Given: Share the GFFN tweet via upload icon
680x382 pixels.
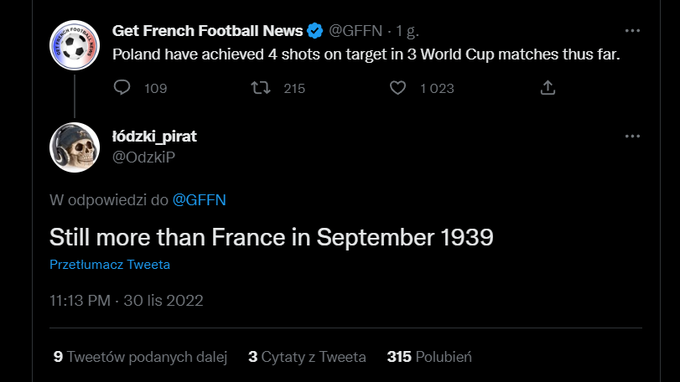Looking at the screenshot, I should (x=548, y=88).
